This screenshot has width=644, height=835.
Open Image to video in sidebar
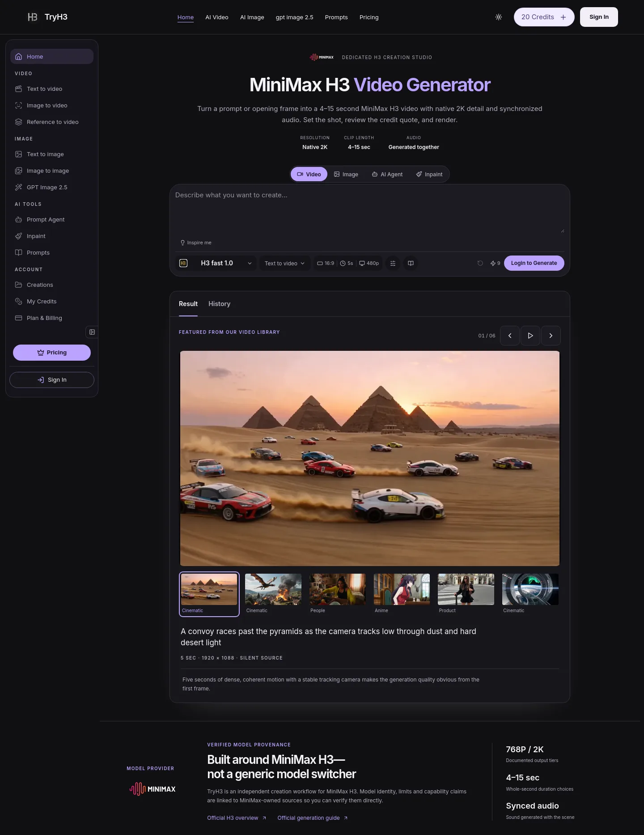tap(52, 105)
